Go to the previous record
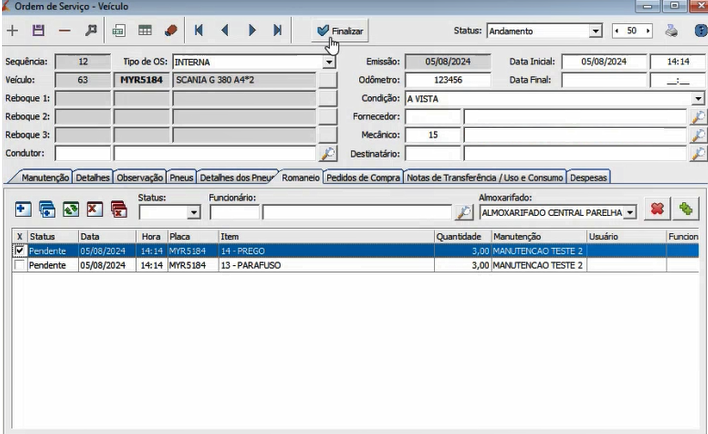This screenshot has height=434, width=708. coord(225,31)
